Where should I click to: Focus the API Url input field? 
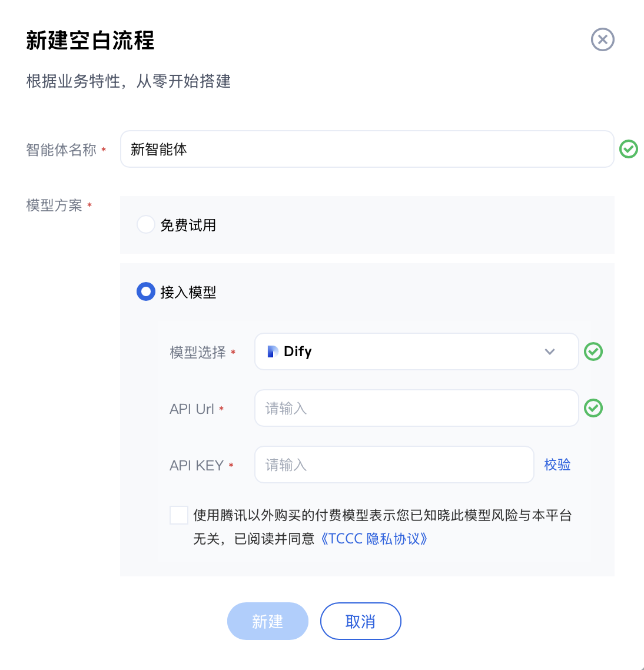[x=416, y=408]
